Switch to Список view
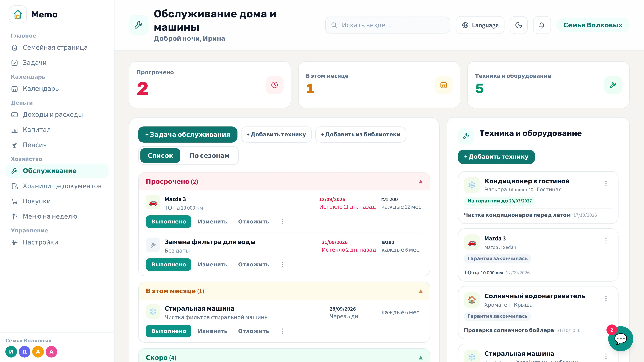Screen dimensions: 644x362 click(160, 156)
